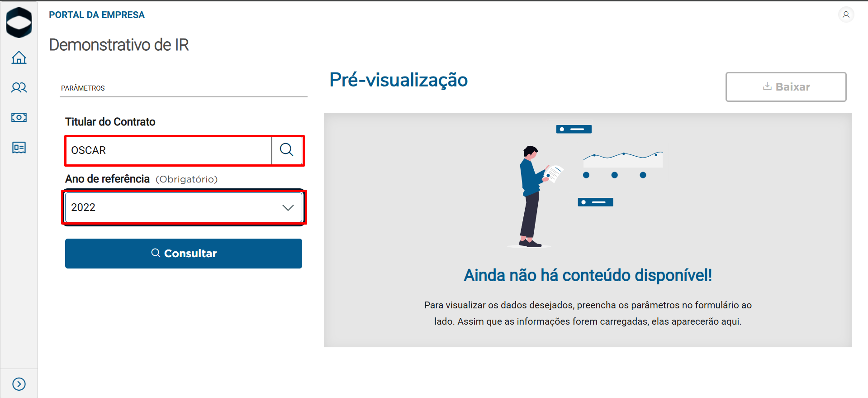Open the home icon in sidebar
This screenshot has width=868, height=398.
(x=19, y=58)
